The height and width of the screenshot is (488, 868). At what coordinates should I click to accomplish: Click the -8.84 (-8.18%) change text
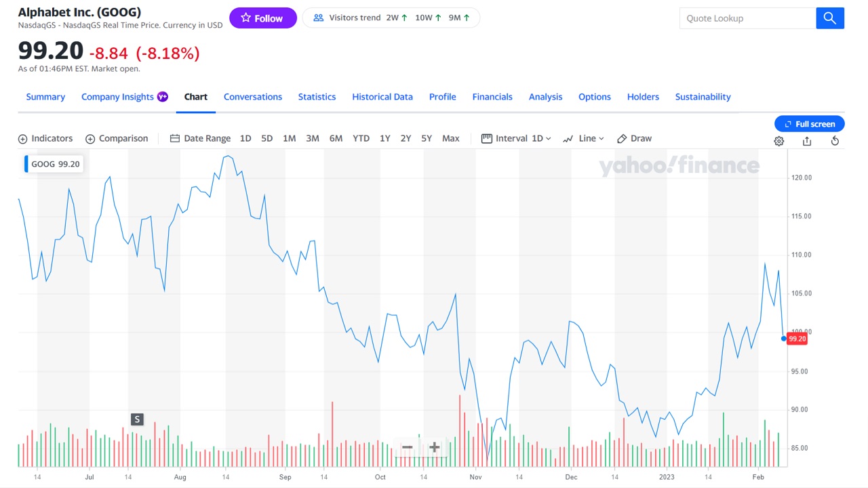coord(144,53)
